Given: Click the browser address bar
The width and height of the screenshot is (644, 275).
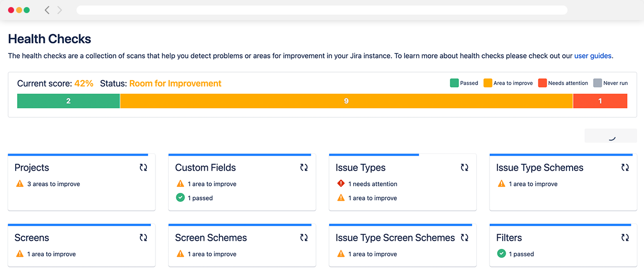Looking at the screenshot, I should 322,10.
